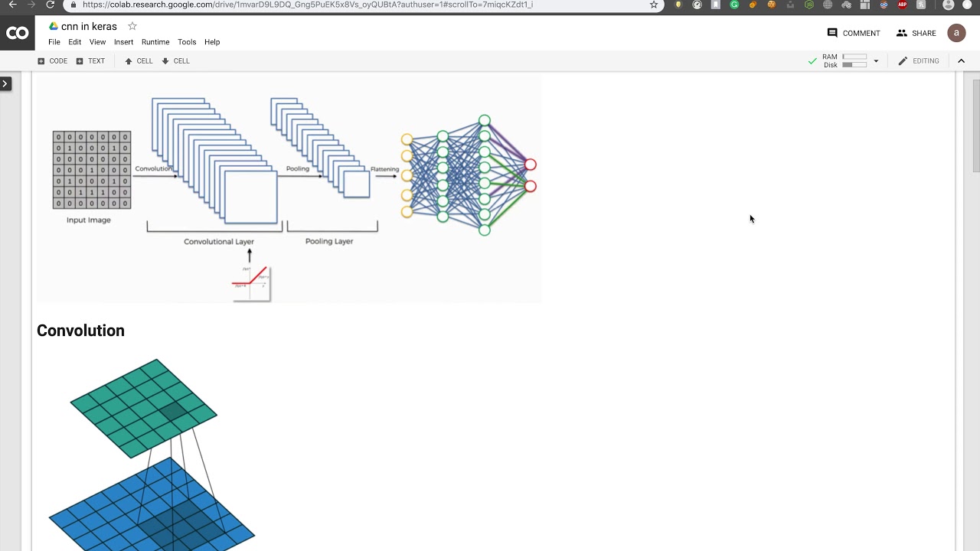Open the Colab home logo

17,33
